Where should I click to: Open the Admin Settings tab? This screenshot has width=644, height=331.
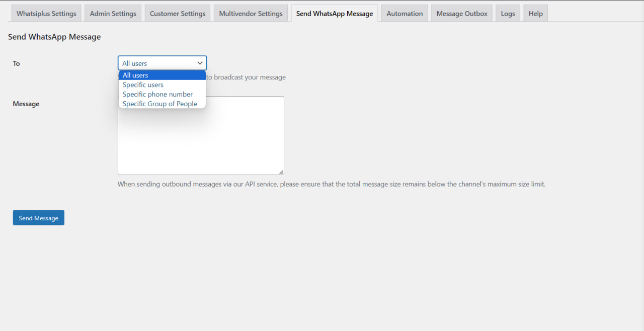(113, 13)
